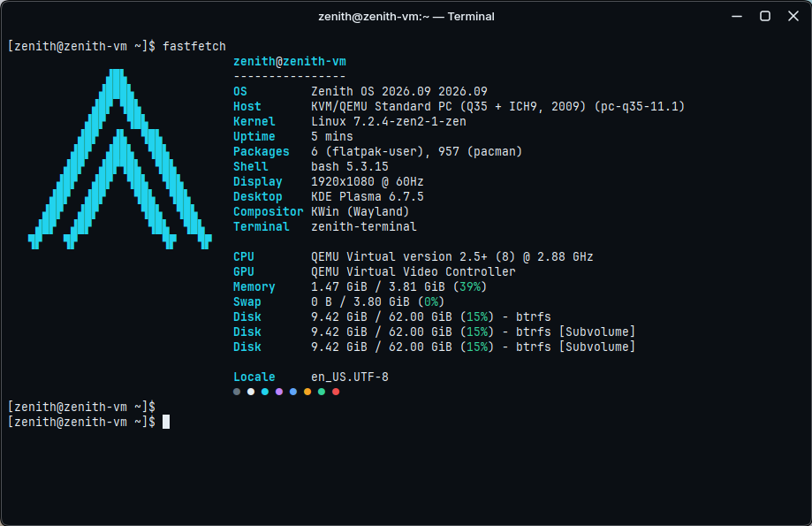Click the kernel 'Linux 7.2.4-zen2-1-zen'
Viewport: 812px width, 526px height.
[389, 121]
